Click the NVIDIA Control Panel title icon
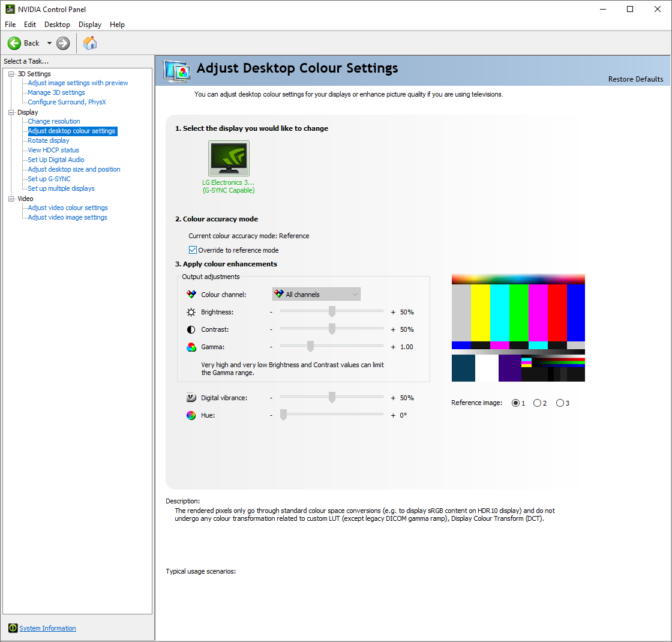672x642 pixels. [10, 9]
